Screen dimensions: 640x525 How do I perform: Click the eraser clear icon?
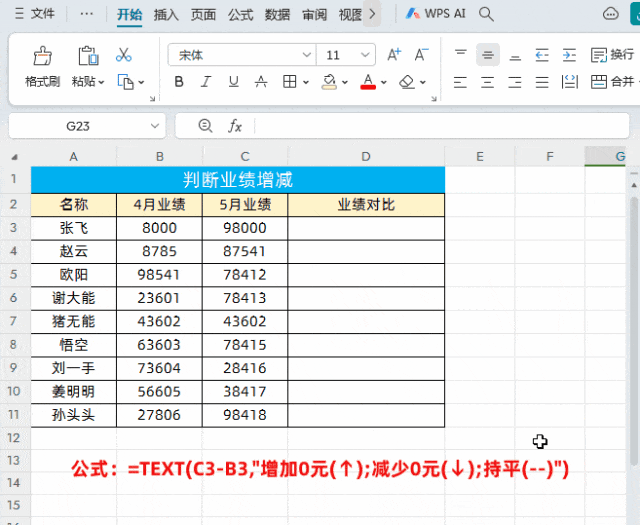click(x=407, y=82)
